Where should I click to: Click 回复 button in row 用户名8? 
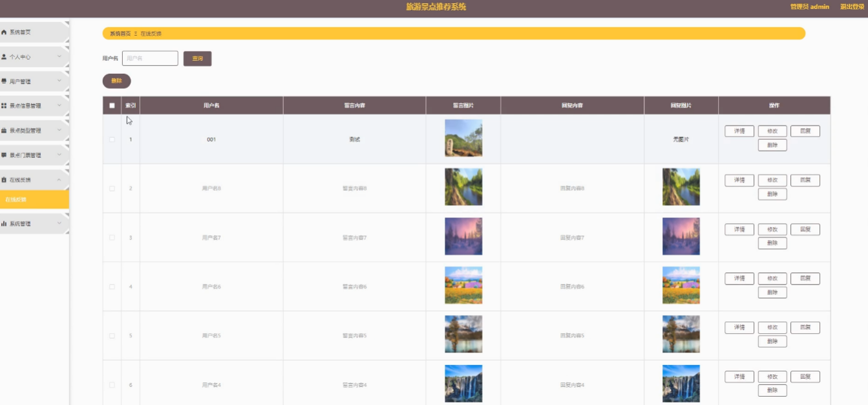(805, 181)
